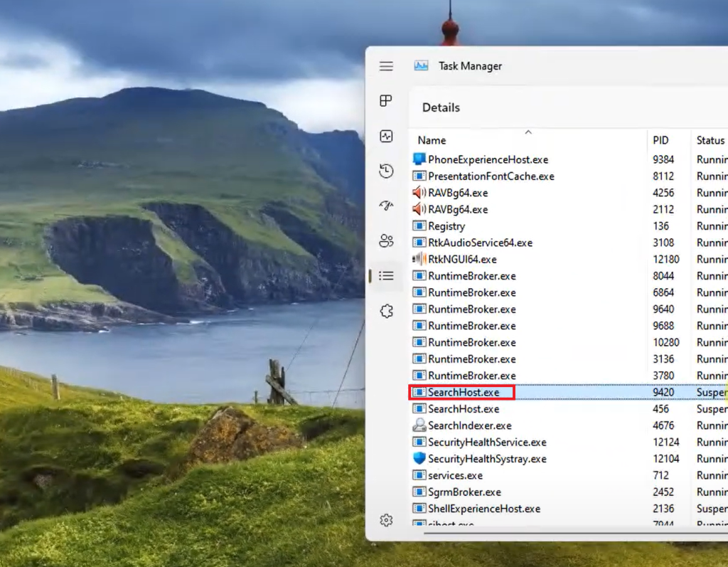Viewport: 728px width, 567px height.
Task: Open the Services page icon
Action: (x=386, y=311)
